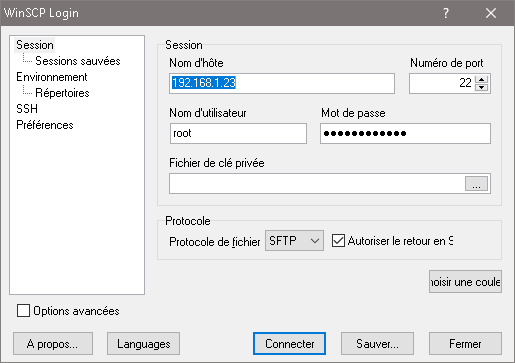Screen dimensions: 515x363
Task: Select Session in the left tree
Action: point(35,45)
